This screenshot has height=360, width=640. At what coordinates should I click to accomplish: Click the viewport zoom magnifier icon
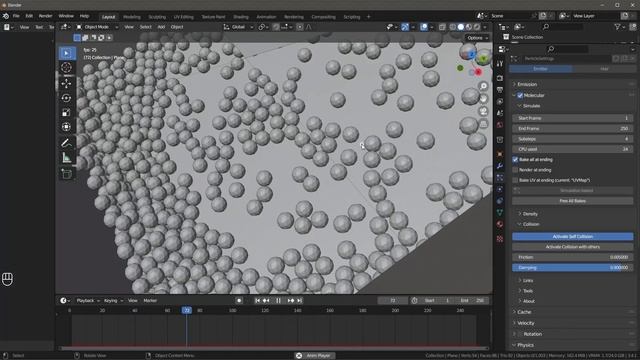pos(484,86)
